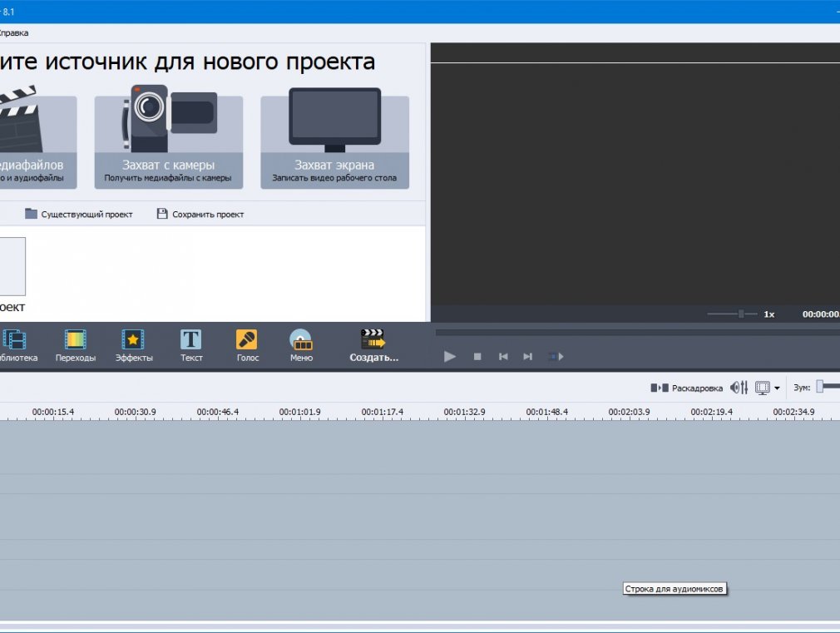Viewport: 840px width, 633px height.
Task: Click the preview seek progress bar
Action: tap(638, 333)
